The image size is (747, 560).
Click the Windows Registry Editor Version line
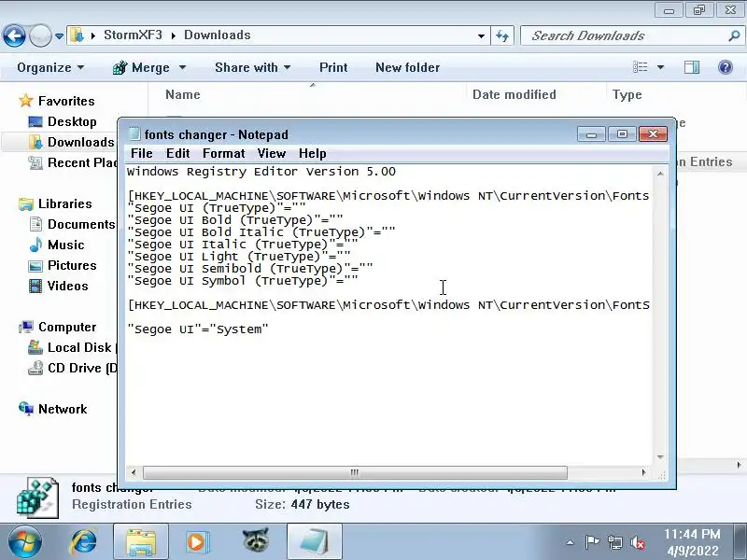point(261,172)
